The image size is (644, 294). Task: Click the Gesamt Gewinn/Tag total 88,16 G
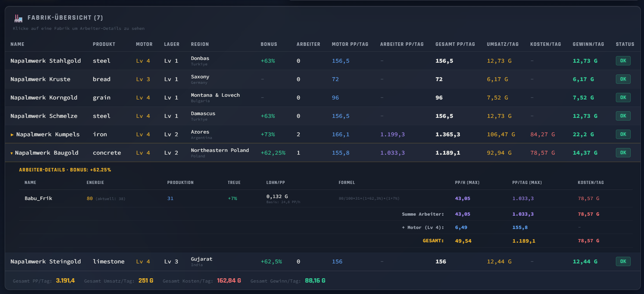click(x=315, y=280)
